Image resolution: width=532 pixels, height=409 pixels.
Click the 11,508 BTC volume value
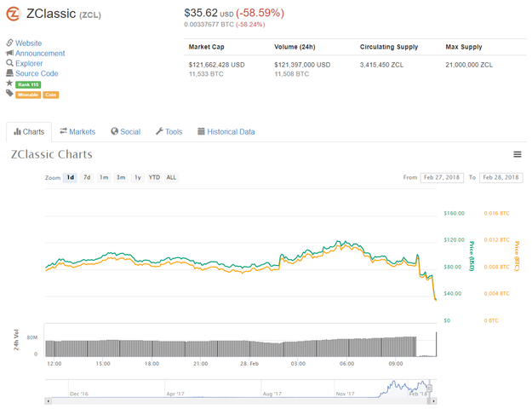pyautogui.click(x=291, y=74)
